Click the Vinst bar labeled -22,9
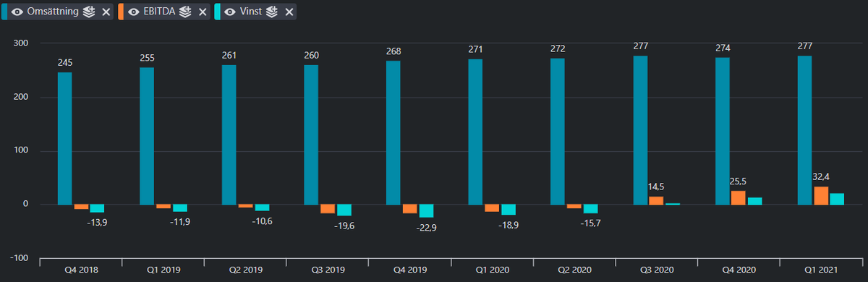 [426, 211]
